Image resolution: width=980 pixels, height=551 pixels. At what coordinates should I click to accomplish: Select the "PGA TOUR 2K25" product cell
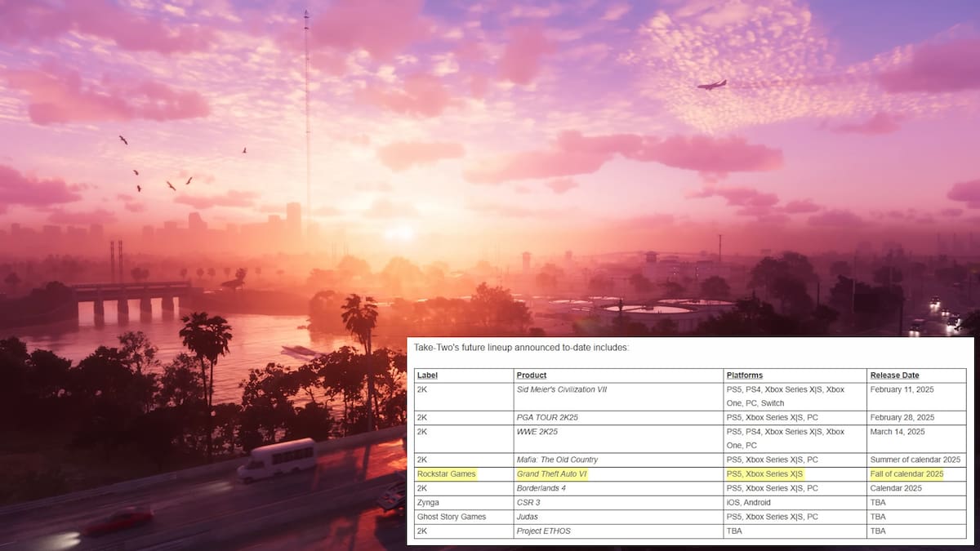tap(547, 417)
